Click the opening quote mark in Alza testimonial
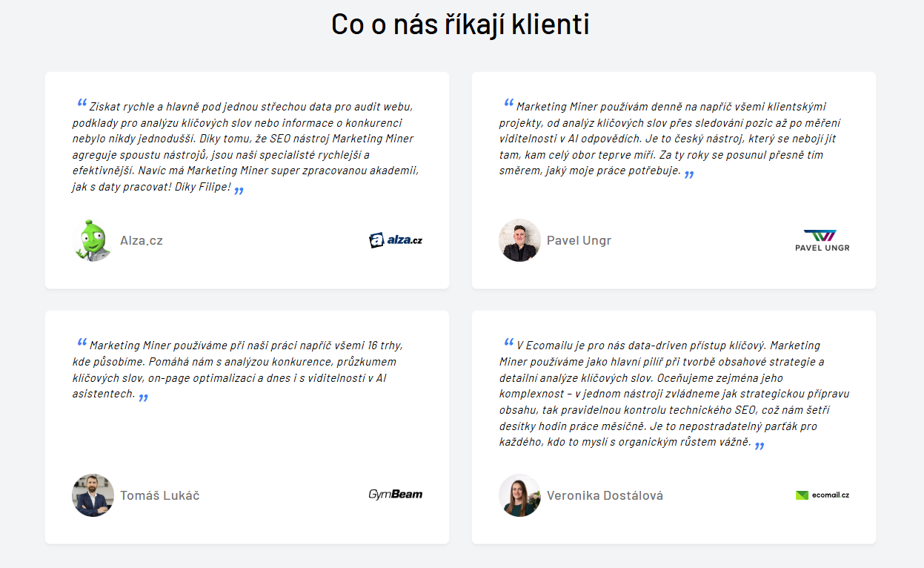 (x=82, y=104)
